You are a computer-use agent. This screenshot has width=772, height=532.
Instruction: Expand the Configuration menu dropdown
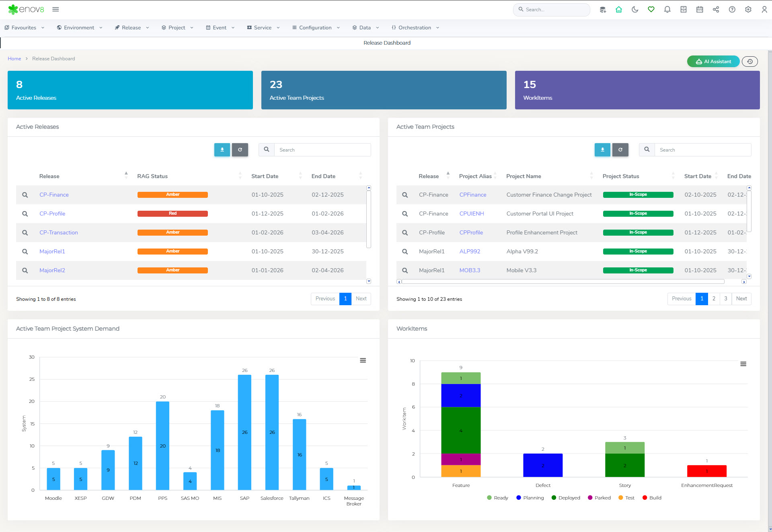pos(316,28)
